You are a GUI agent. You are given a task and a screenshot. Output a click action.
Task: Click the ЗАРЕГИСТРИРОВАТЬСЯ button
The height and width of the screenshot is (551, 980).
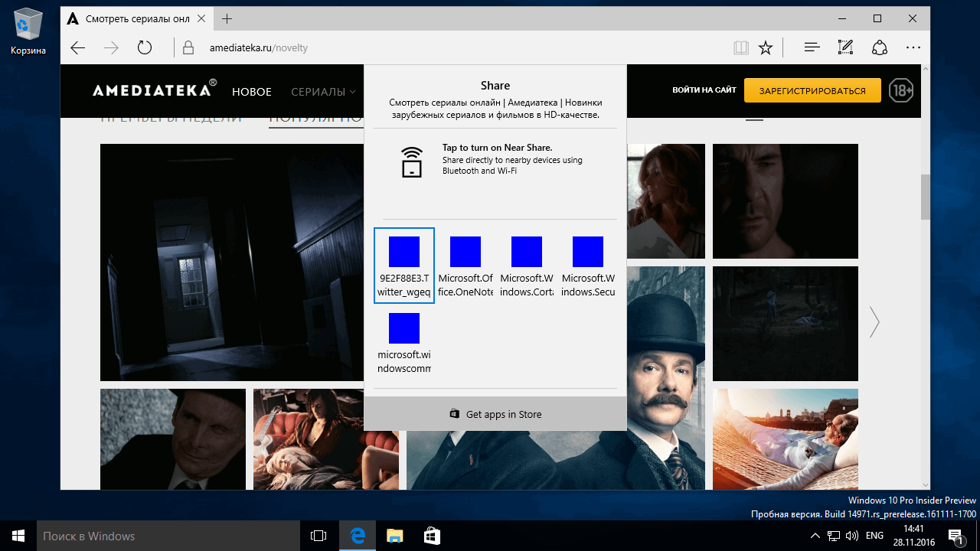(x=812, y=90)
